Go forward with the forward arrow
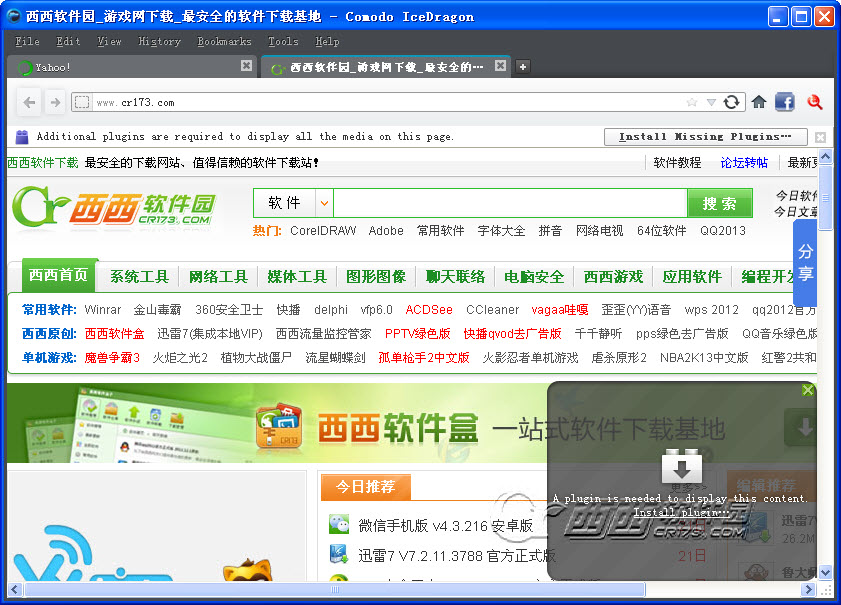 click(x=55, y=102)
